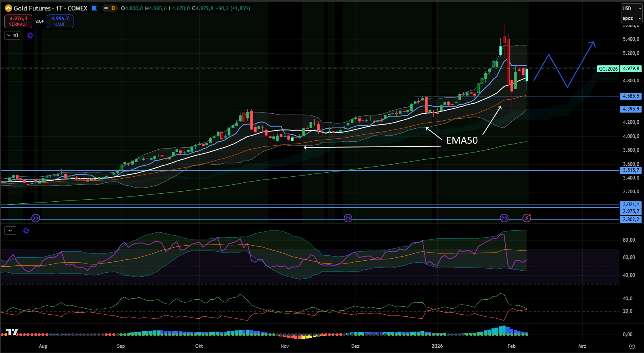Click the red VERKAUF sell button
The width and height of the screenshot is (644, 353).
pyautogui.click(x=19, y=21)
